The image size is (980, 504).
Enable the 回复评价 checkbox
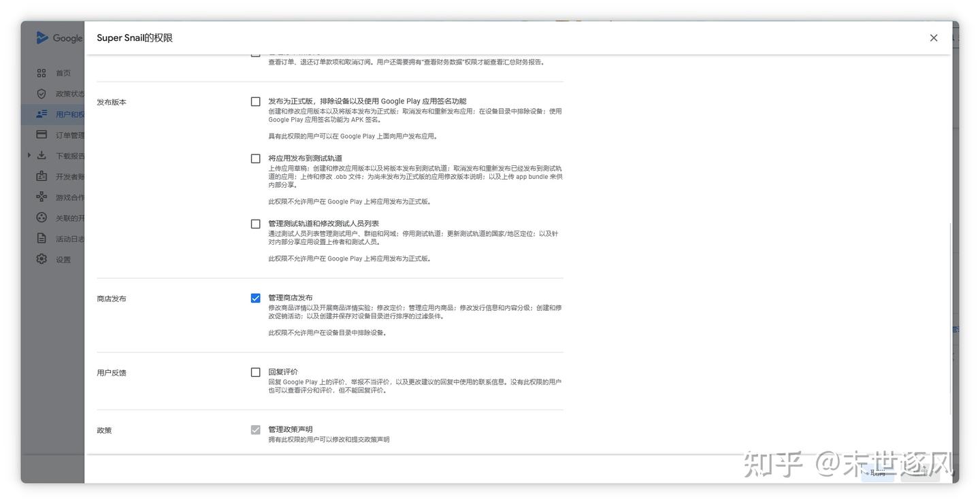pyautogui.click(x=256, y=372)
